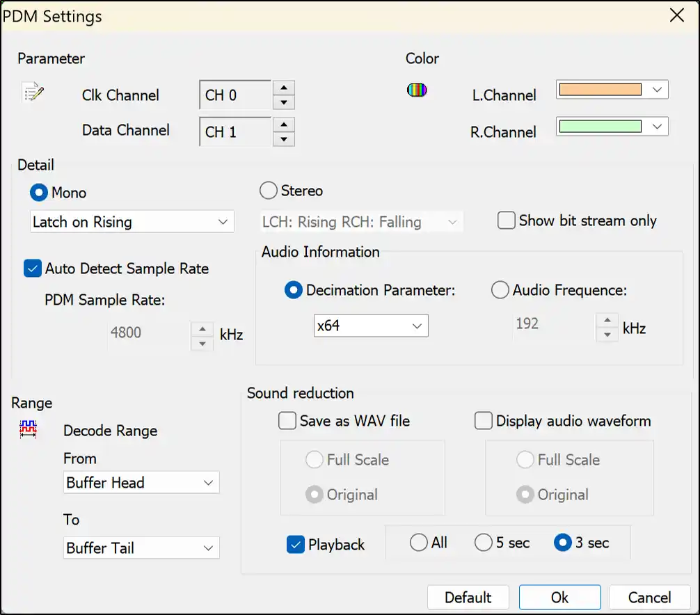This screenshot has height=615, width=700.
Task: Check Save as WAV file option
Action: (x=287, y=421)
